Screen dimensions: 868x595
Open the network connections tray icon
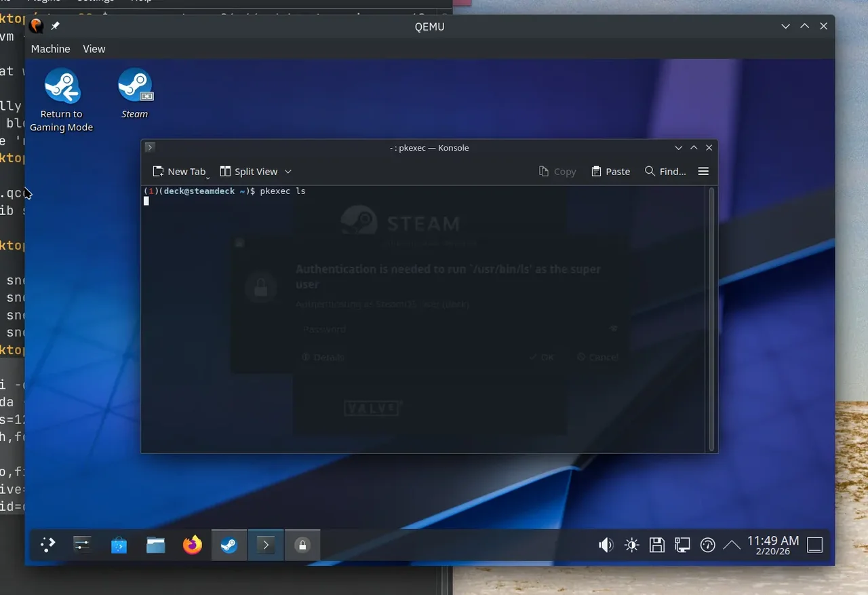[682, 545]
